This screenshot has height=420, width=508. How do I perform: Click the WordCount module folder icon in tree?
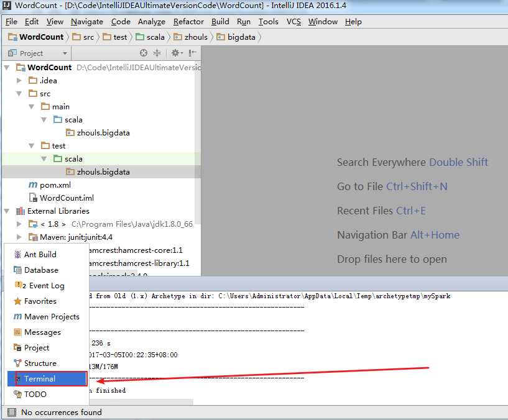pyautogui.click(x=21, y=67)
